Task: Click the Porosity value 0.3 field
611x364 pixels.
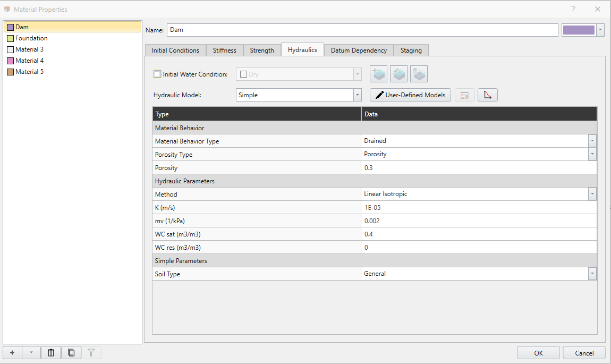Action: pos(479,167)
